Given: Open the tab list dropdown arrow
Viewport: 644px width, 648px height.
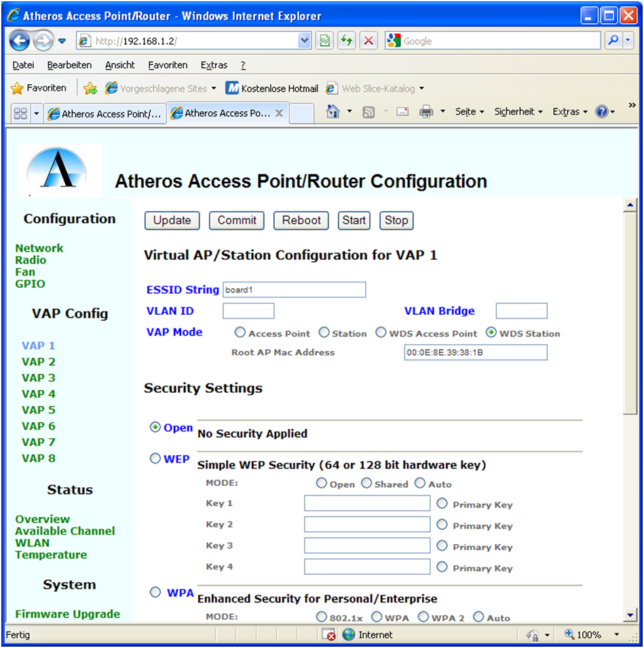Looking at the screenshot, I should coord(37,113).
